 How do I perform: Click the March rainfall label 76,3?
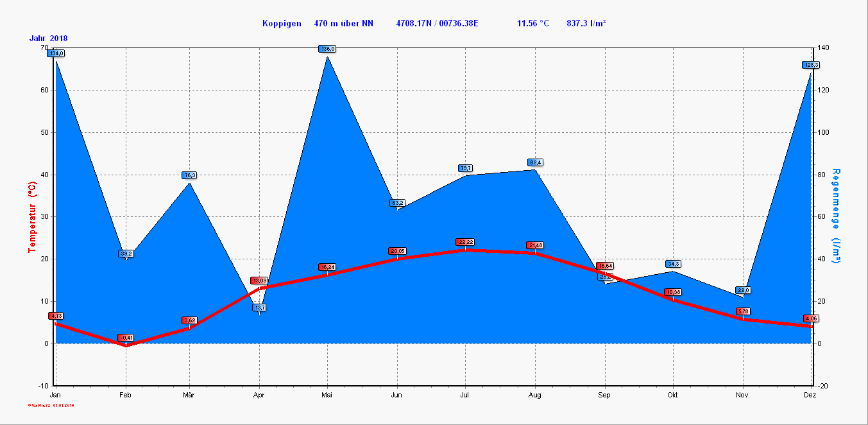(189, 175)
